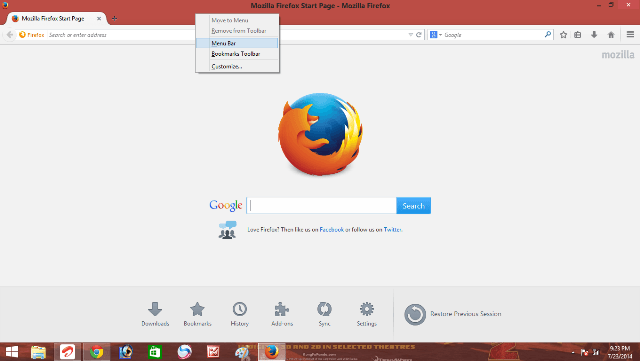Click the mozilla wordmark link

tap(618, 55)
